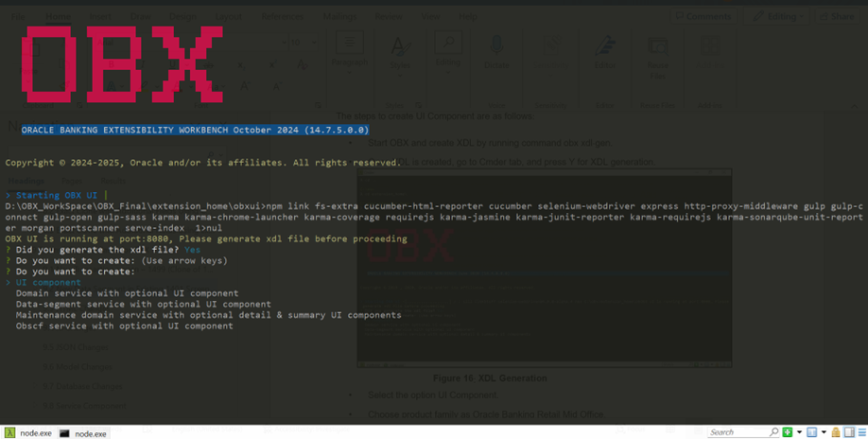Open the Styles gallery in the Word ribbon
868x439 pixels.
point(400,54)
